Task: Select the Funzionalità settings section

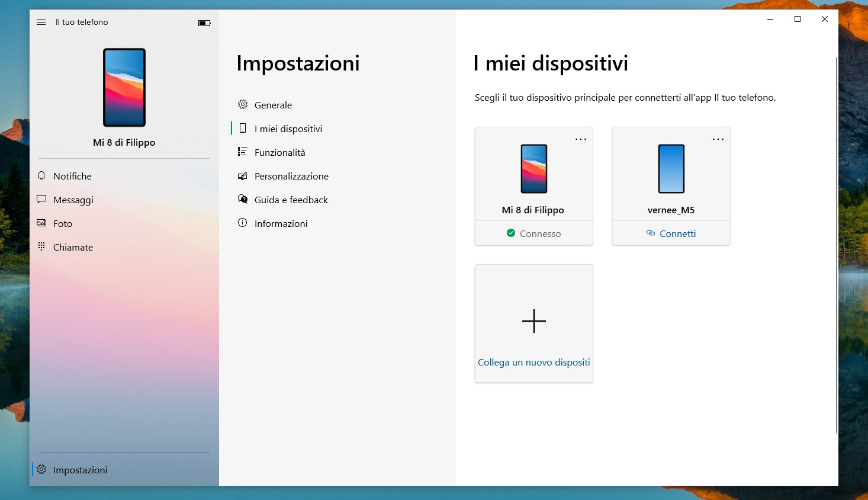Action: click(337, 152)
